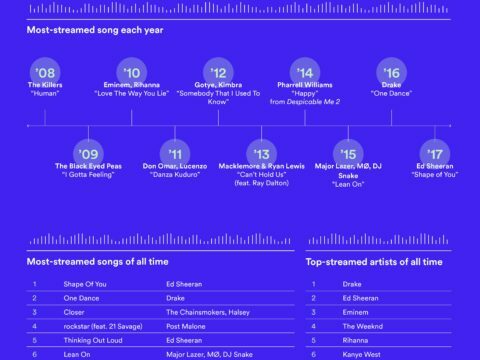Click "rockstar (feat. 21 Savage)" song entry
Screen dimensions: 480x360
tap(103, 326)
